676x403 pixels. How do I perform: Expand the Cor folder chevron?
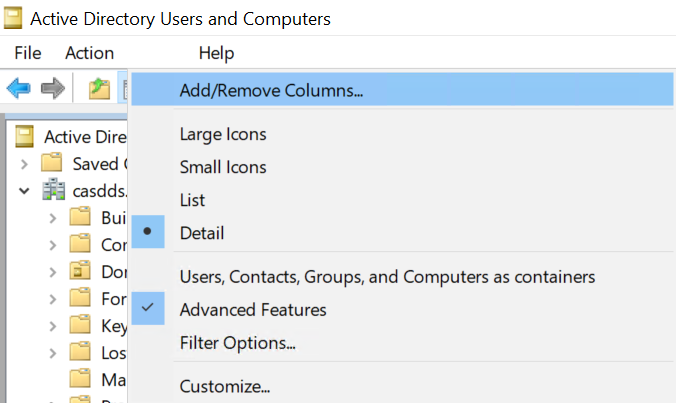coord(53,245)
